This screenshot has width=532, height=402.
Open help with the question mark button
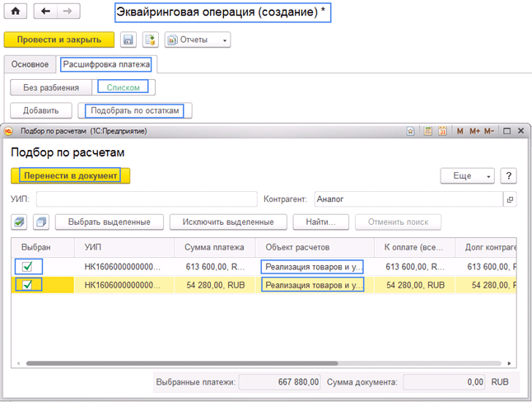(x=508, y=175)
